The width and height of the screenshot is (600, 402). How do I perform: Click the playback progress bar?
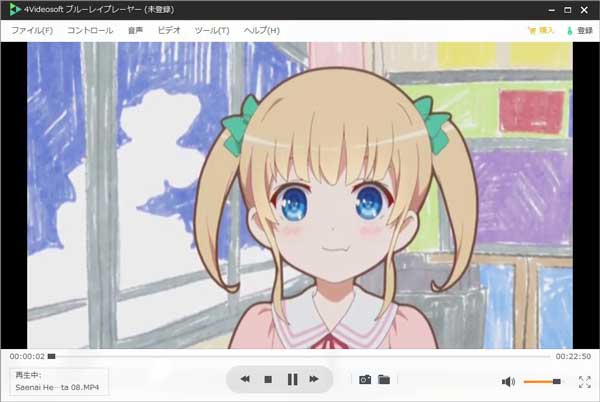click(298, 356)
